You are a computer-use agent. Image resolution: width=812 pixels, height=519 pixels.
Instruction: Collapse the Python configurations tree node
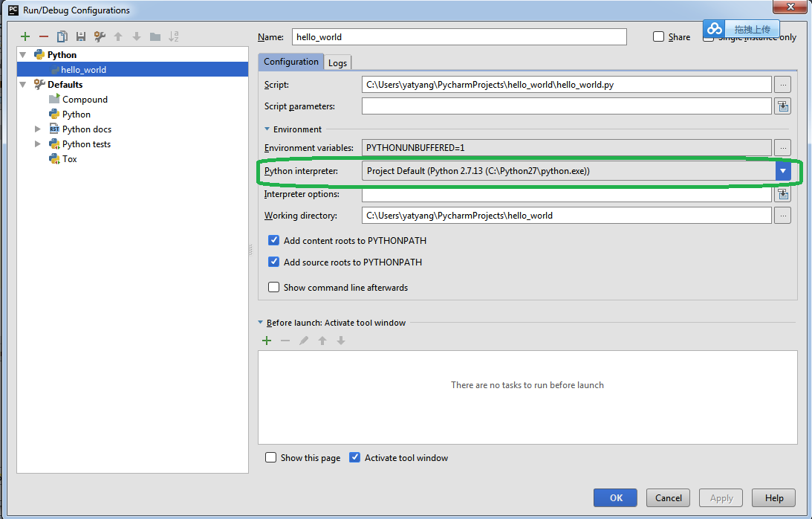23,55
